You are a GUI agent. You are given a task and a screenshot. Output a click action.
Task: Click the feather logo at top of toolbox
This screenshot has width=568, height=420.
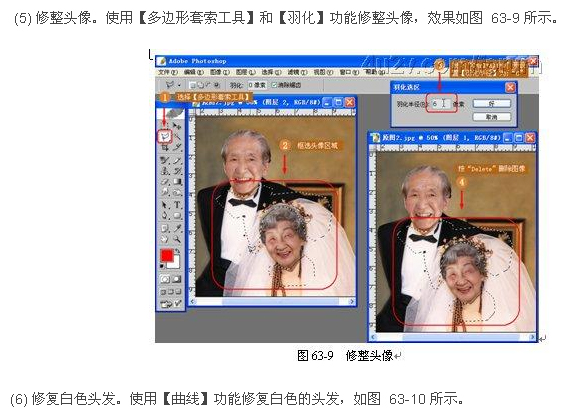171,113
